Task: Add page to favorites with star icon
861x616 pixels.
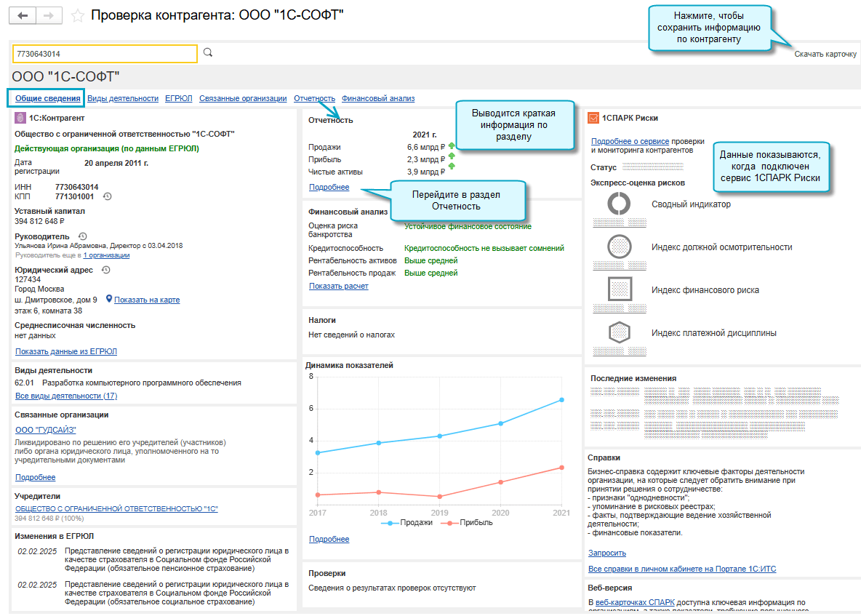Action: click(77, 16)
